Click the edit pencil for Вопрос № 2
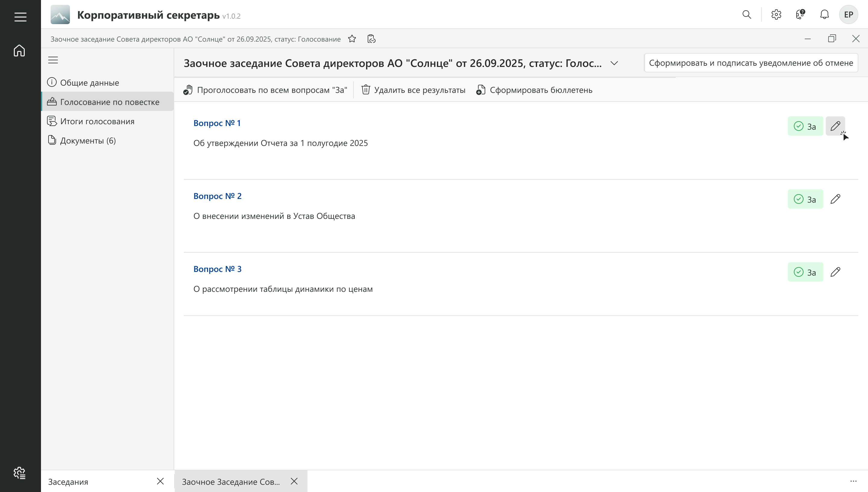Screen dimensions: 868x492 click(x=835, y=199)
